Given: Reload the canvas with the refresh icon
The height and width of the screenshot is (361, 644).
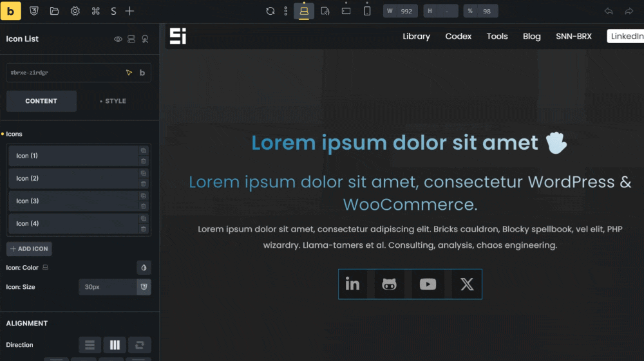Looking at the screenshot, I should tap(270, 11).
